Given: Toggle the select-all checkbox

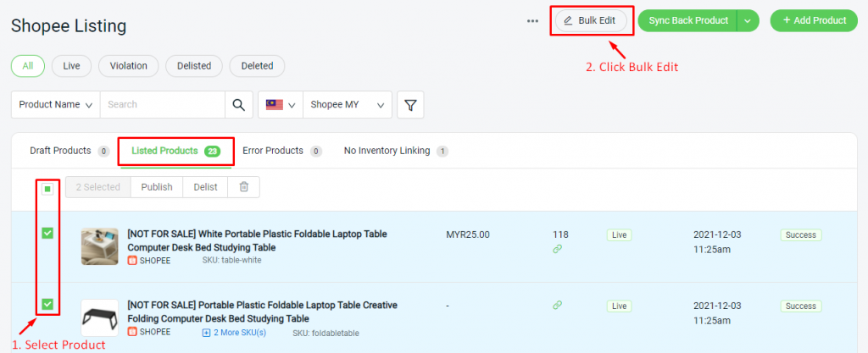Looking at the screenshot, I should pos(47,189).
